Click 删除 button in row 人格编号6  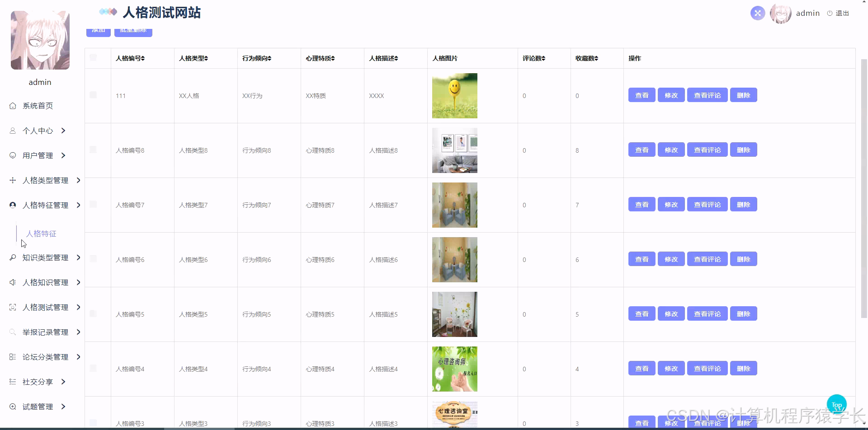(744, 259)
